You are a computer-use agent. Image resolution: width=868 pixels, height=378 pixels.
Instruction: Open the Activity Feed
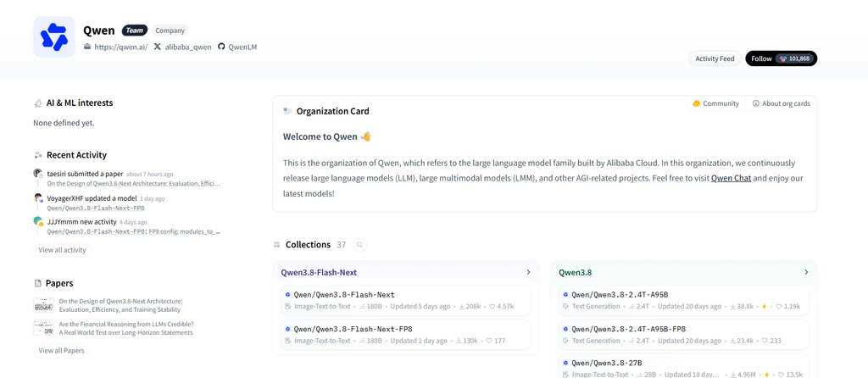pos(715,58)
